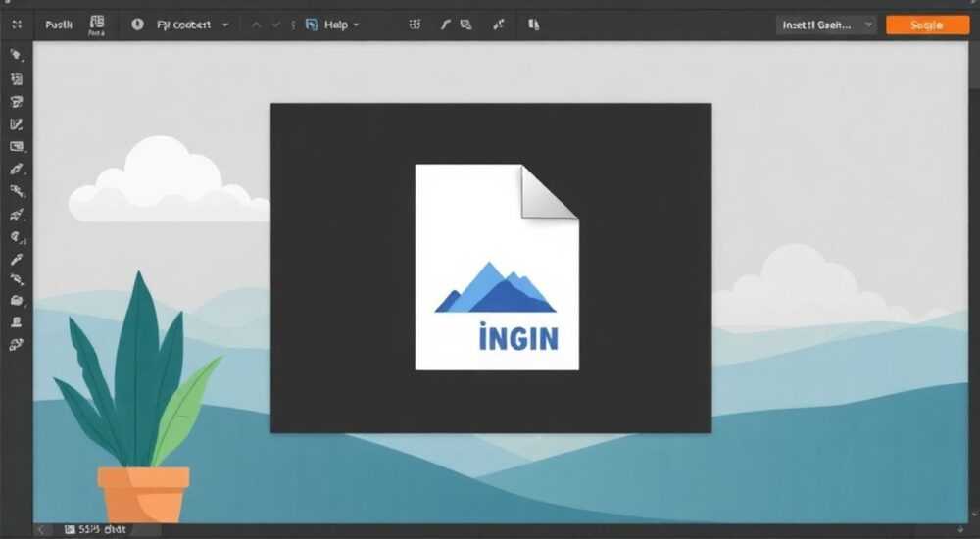Select the curve line icon in top toolbar
The width and height of the screenshot is (980, 539).
click(x=445, y=24)
